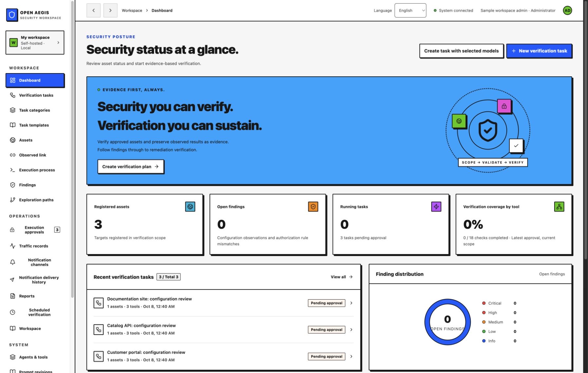Open View all tasks link
This screenshot has height=373, width=588.
(x=342, y=277)
